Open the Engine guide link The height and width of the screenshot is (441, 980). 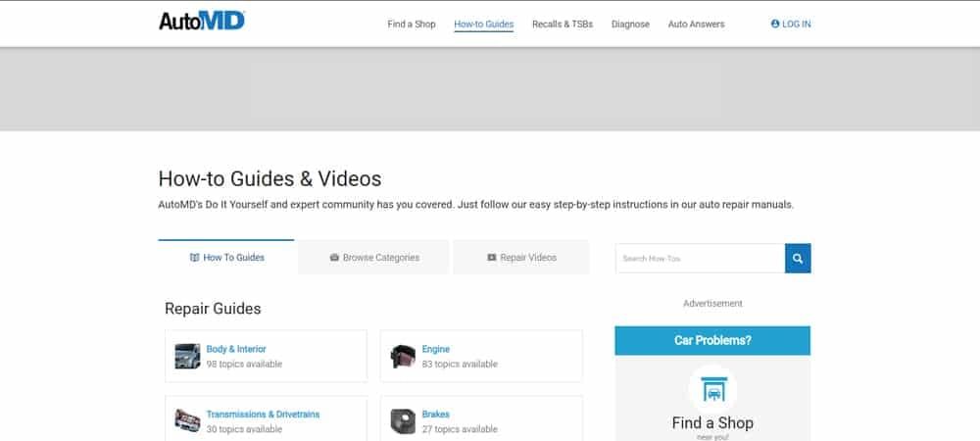436,349
